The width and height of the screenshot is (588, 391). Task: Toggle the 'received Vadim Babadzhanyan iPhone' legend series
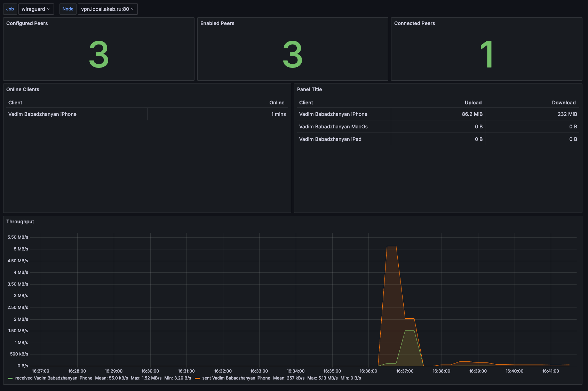coord(54,378)
